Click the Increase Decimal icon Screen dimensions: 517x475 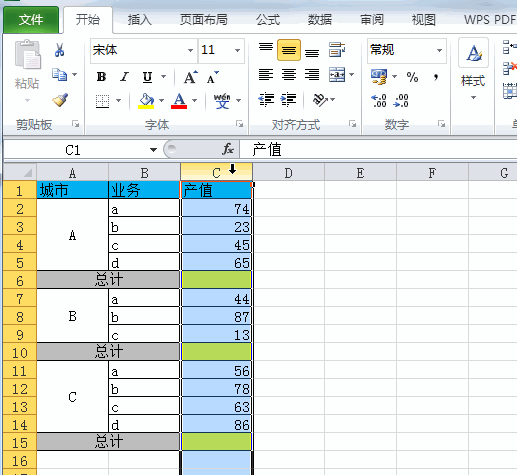pos(379,100)
